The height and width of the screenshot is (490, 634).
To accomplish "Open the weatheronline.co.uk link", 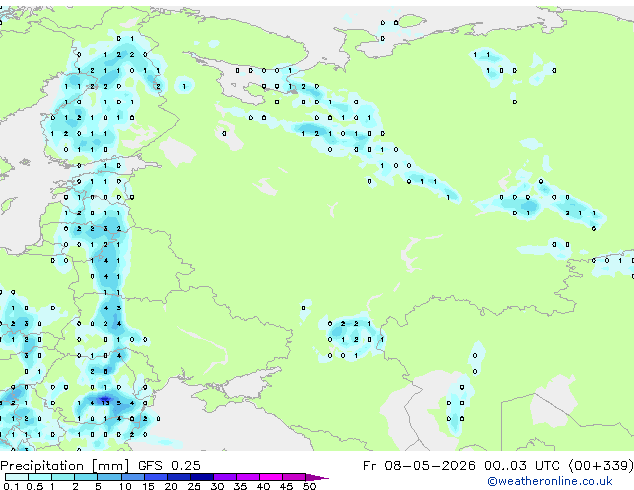I will pos(550,481).
